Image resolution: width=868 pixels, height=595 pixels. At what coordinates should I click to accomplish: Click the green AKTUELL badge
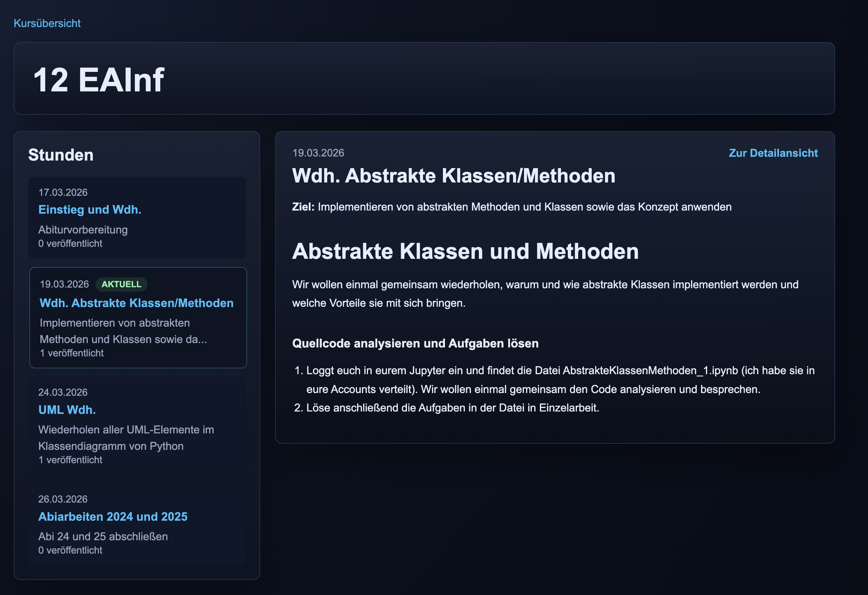(x=122, y=284)
